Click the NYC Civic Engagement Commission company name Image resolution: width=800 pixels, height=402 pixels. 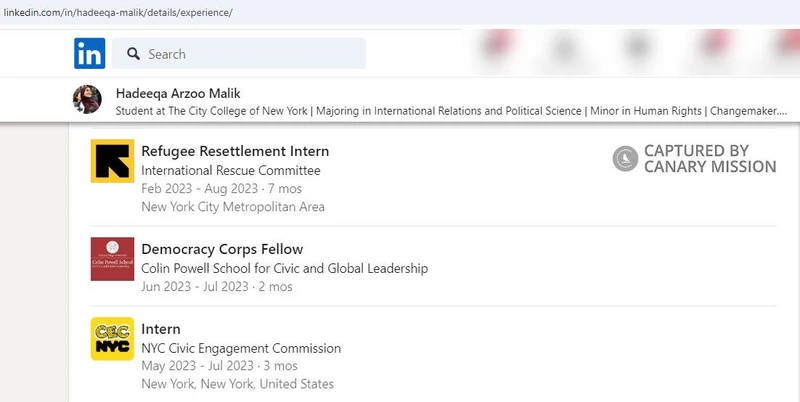241,348
